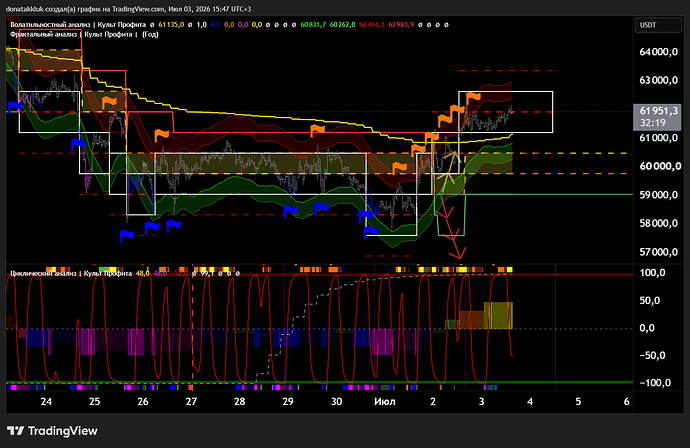This screenshot has width=690, height=448.
Task: Click the orange flag near June 26 midday
Action: (x=161, y=135)
